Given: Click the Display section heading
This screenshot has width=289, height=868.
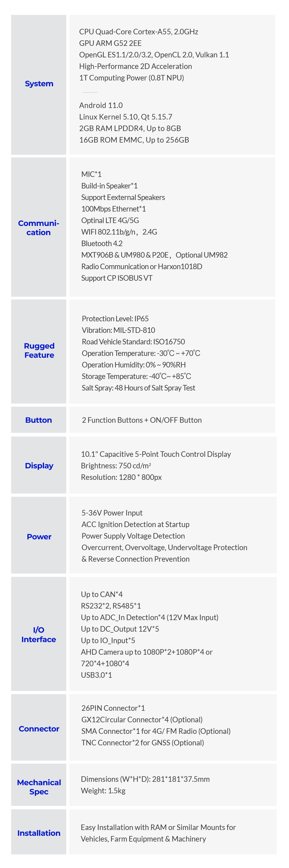Looking at the screenshot, I should [39, 466].
